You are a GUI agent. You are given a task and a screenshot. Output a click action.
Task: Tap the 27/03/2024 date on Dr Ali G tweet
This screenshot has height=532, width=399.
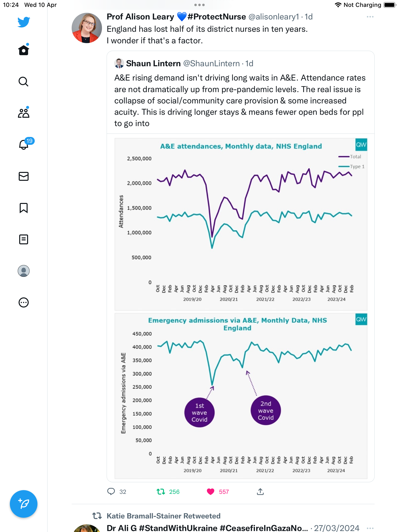(x=337, y=528)
